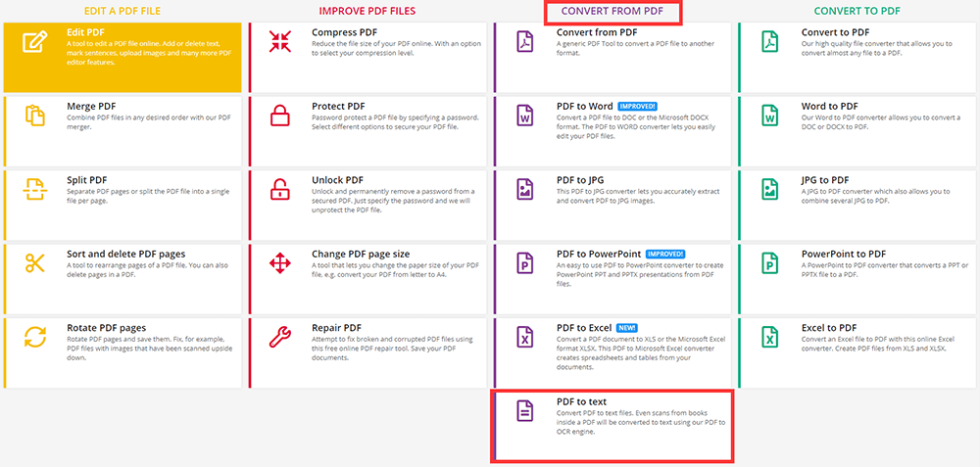
Task: Click the Merge PDF icon
Action: [35, 116]
